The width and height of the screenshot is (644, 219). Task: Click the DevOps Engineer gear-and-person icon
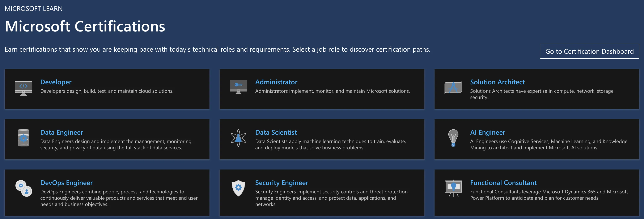24,188
